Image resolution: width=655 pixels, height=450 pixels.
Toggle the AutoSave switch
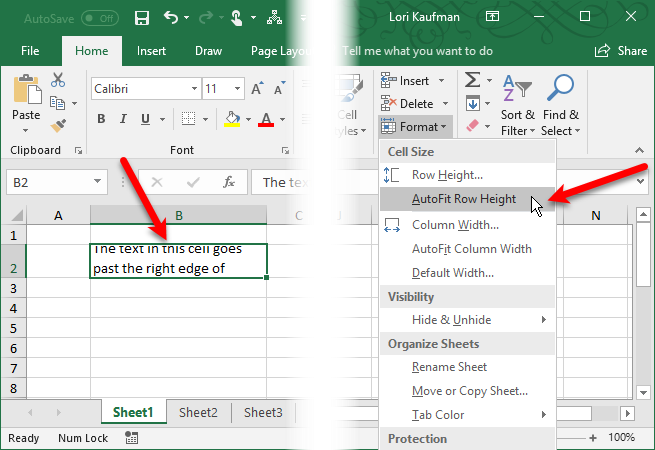100,18
